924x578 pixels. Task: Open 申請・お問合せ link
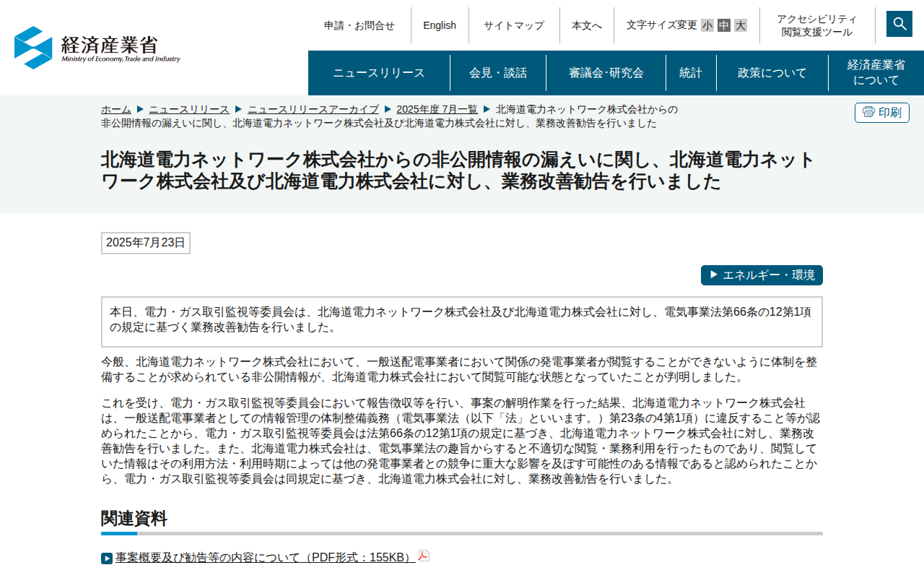tap(359, 25)
